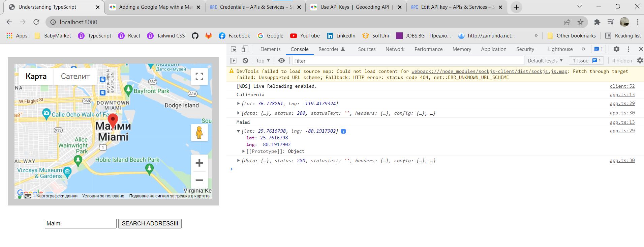Screen dimensions: 644x247
Task: Open the GitHub bookmark icon
Action: [195, 36]
